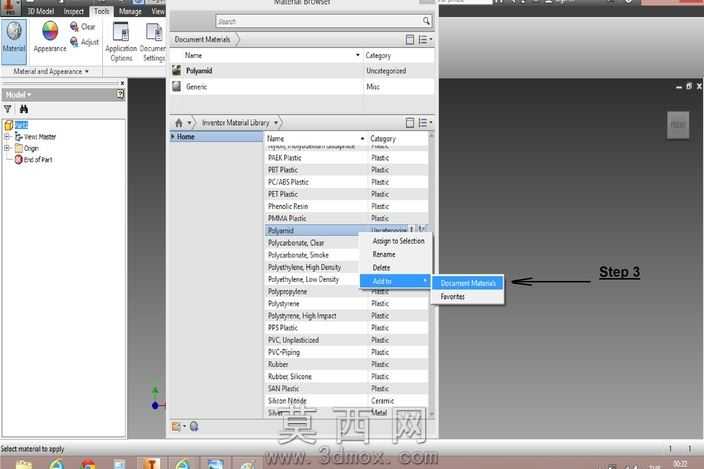Select the Home node in library tree
The image size is (704, 469).
click(216, 137)
